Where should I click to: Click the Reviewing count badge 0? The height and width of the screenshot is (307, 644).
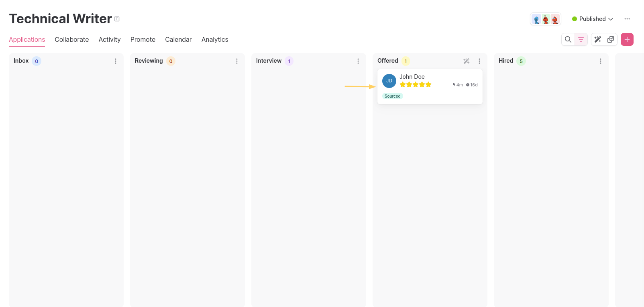(x=171, y=61)
